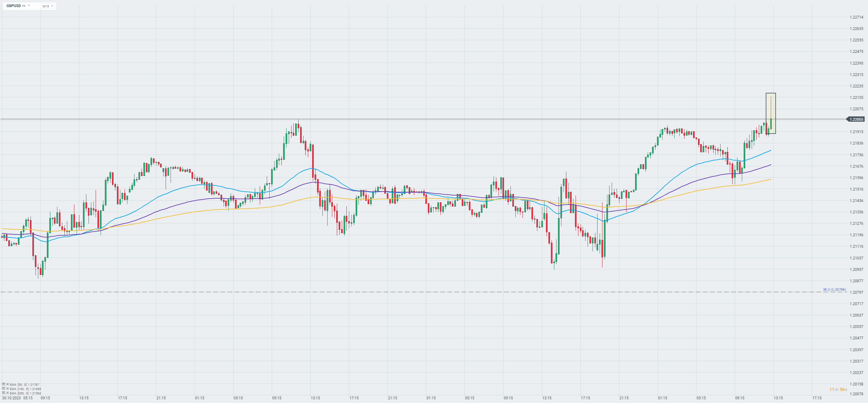Click the 30.10.2023 date label on time axis

point(11,398)
